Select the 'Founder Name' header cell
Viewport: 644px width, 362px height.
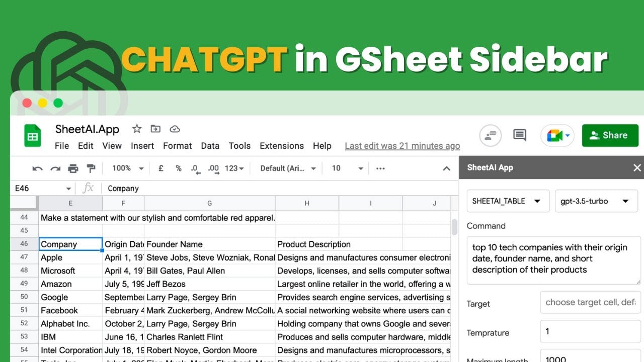(x=209, y=244)
